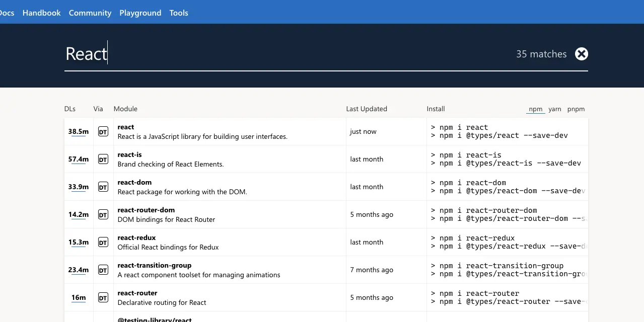Click 'Declarative routing for React' description
Viewport: 644px width, 322px height.
162,303
